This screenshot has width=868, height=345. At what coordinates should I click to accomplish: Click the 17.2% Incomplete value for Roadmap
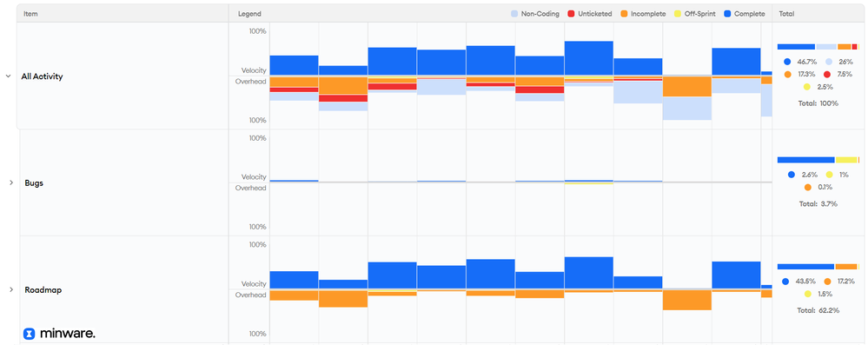(847, 282)
